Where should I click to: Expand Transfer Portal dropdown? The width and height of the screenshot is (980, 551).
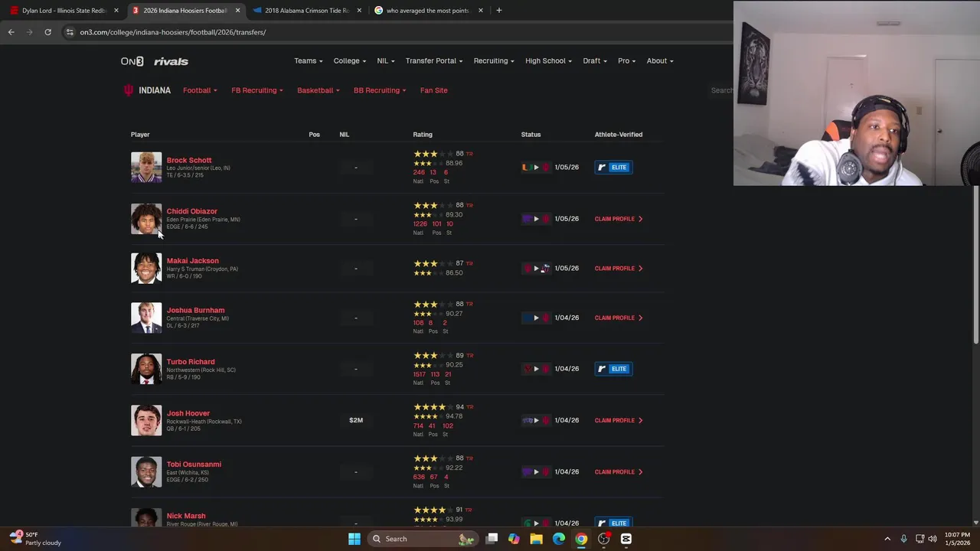(x=433, y=60)
